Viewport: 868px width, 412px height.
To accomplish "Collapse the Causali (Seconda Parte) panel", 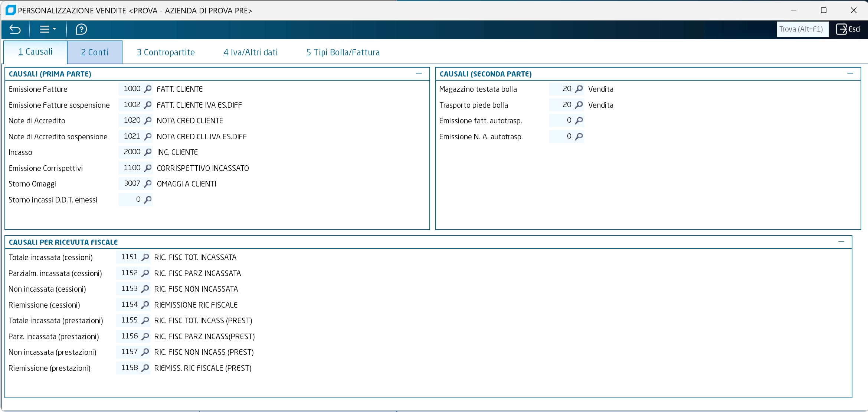I will pos(850,74).
